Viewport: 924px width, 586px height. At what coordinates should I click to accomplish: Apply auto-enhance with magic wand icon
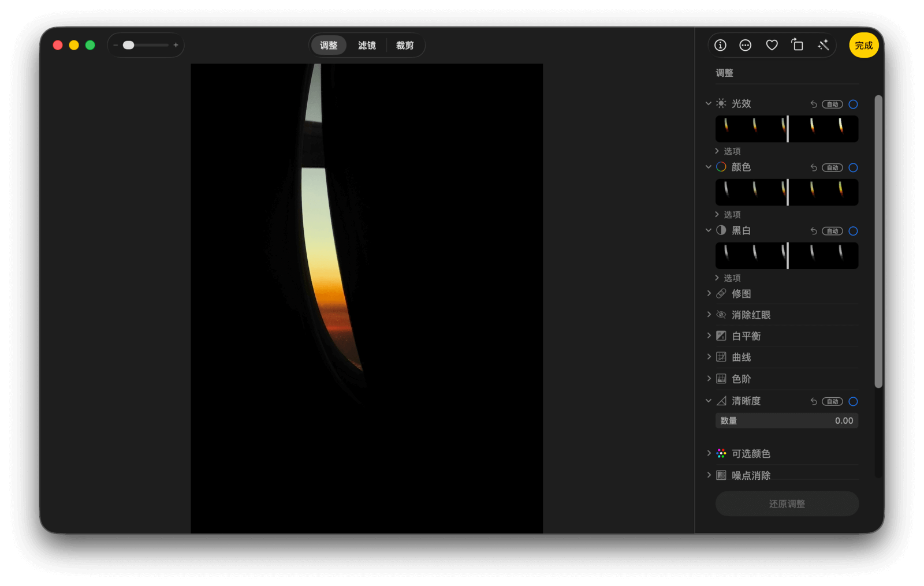coord(823,45)
